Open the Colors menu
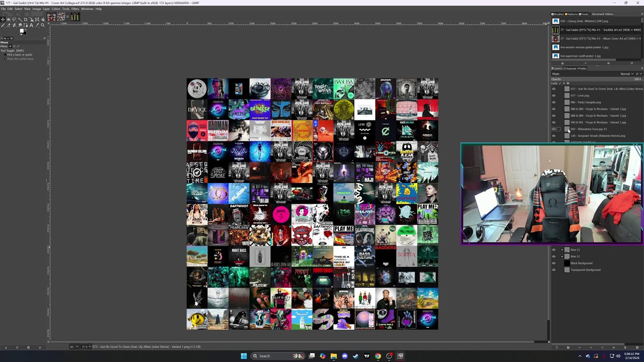The width and height of the screenshot is (644, 362). click(56, 9)
